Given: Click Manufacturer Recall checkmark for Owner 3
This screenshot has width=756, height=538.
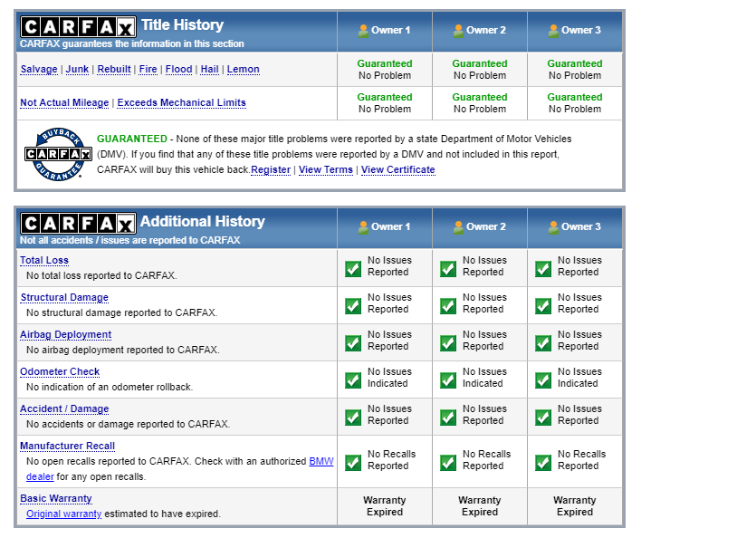Looking at the screenshot, I should coord(543,463).
